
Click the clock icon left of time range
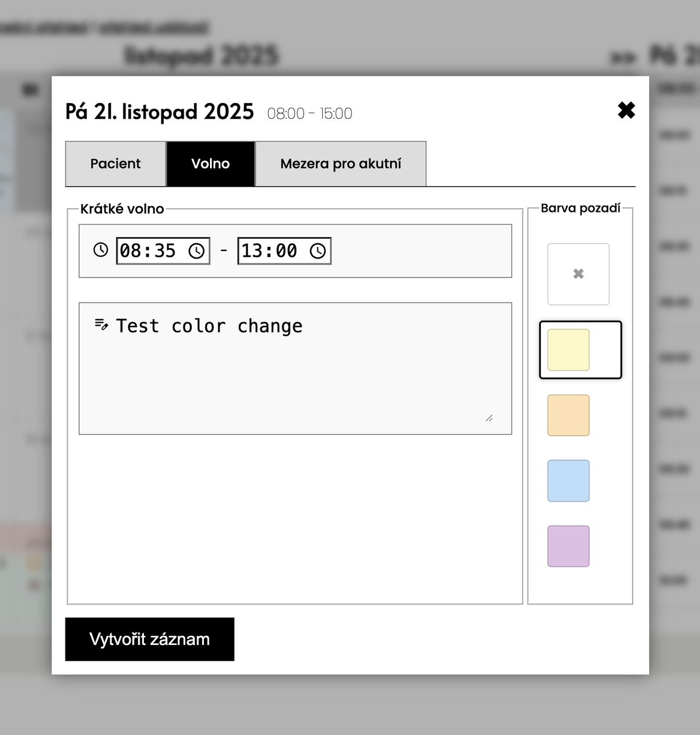coord(100,250)
